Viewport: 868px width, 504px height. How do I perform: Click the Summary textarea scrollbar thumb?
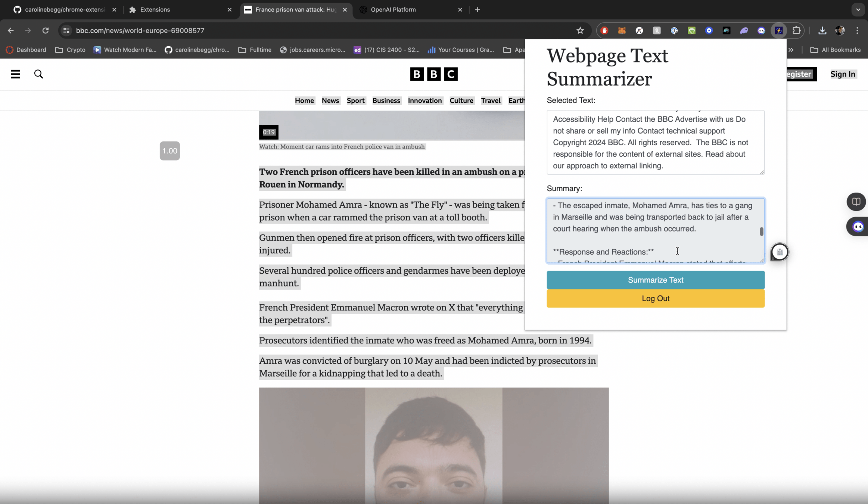[761, 231]
